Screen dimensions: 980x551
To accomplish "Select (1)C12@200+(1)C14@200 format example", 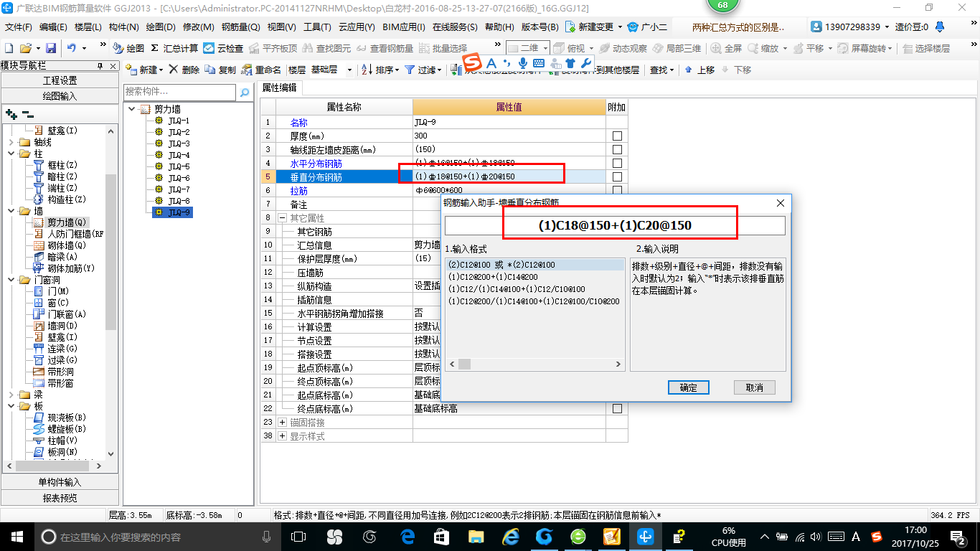I will pos(493,277).
